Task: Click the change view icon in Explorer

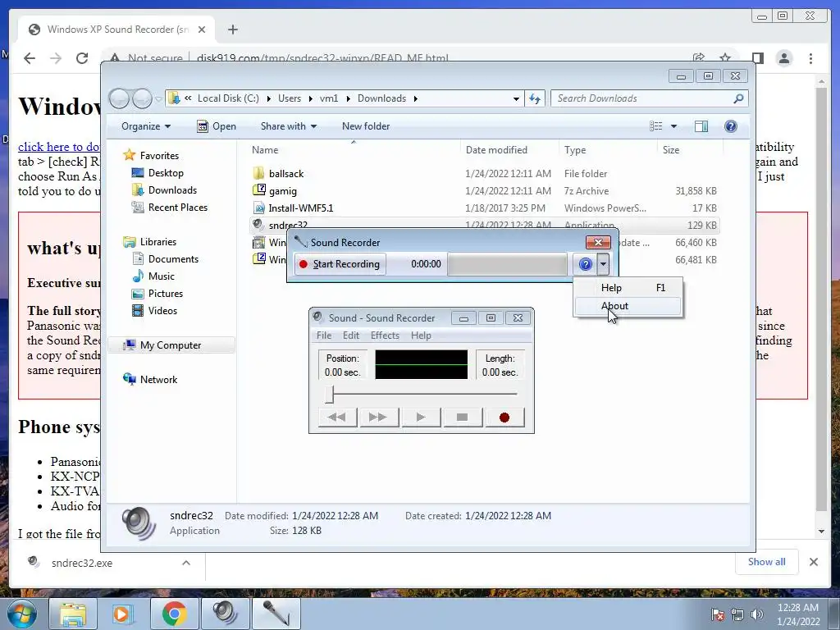Action: coord(656,126)
